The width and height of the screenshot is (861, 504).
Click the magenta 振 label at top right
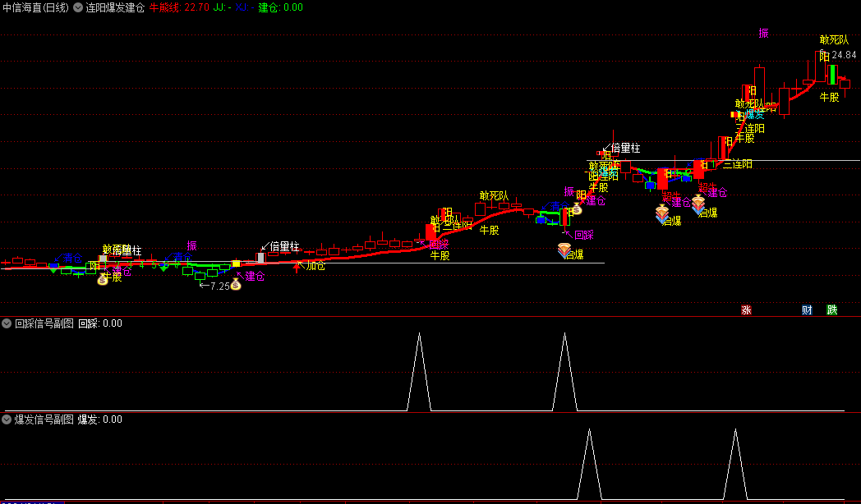763,33
